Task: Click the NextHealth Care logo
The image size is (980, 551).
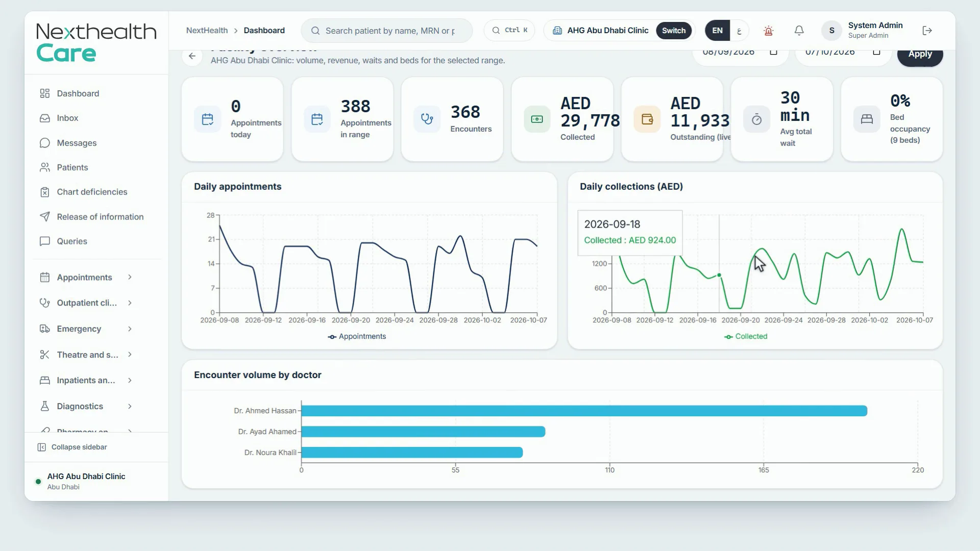Action: pos(96,42)
